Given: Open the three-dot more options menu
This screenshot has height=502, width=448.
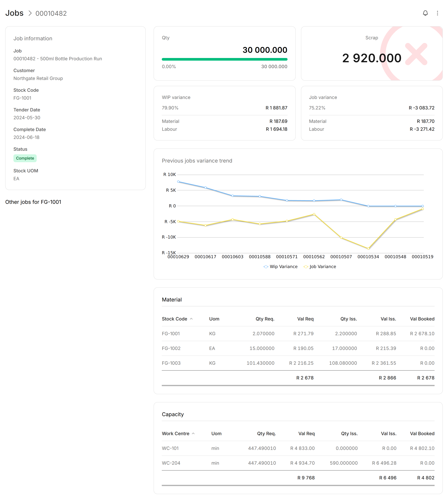Looking at the screenshot, I should point(437,13).
